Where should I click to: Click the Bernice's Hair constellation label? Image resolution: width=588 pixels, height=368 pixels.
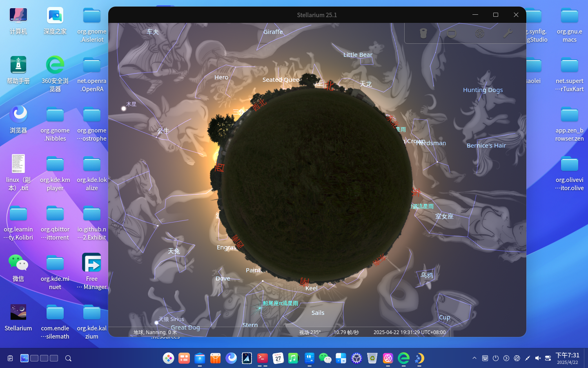click(486, 146)
